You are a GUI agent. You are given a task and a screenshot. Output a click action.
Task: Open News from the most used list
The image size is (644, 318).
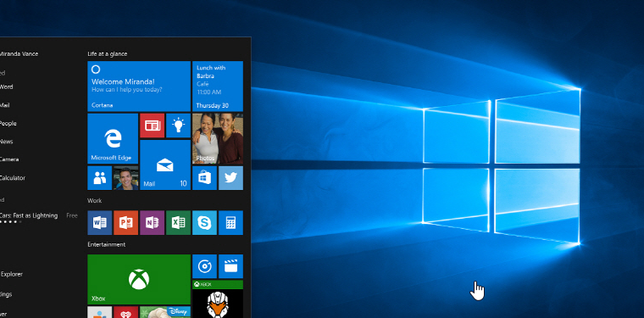coord(7,142)
